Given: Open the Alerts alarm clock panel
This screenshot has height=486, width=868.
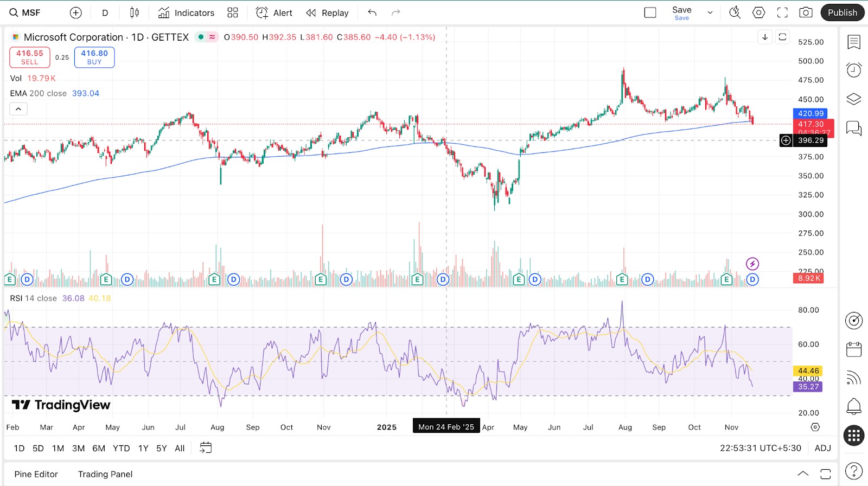Looking at the screenshot, I should coord(854,70).
